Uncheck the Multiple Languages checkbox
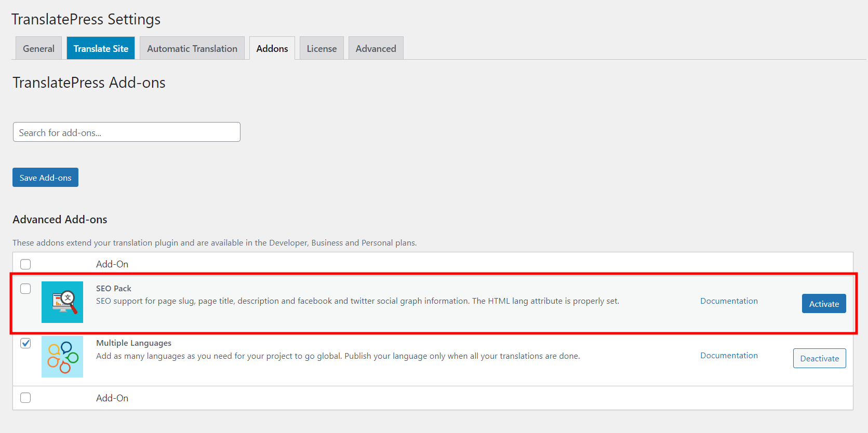The image size is (868, 433). [25, 343]
